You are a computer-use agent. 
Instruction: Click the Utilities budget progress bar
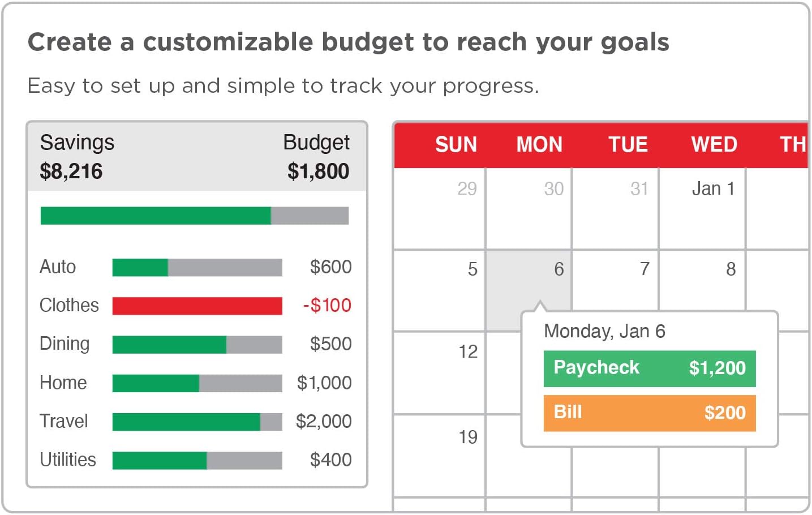pyautogui.click(x=197, y=460)
